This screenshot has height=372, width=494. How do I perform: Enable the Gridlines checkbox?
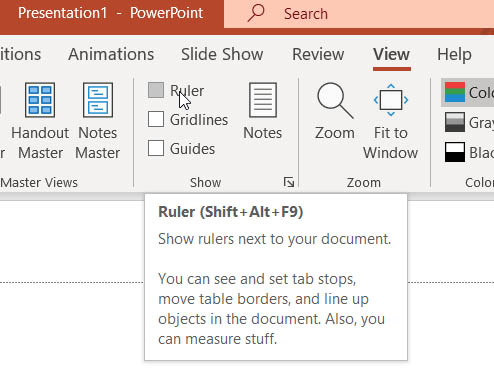point(156,119)
